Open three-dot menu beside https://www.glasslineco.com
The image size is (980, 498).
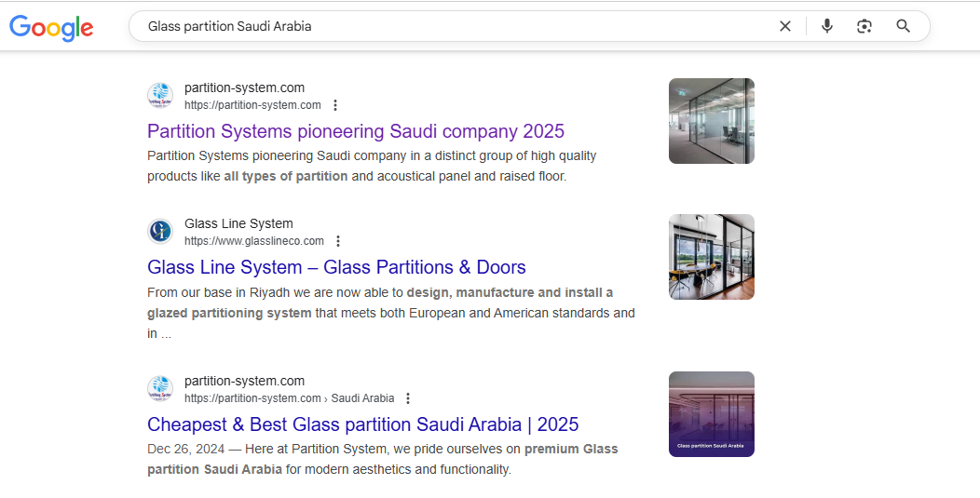pos(338,241)
